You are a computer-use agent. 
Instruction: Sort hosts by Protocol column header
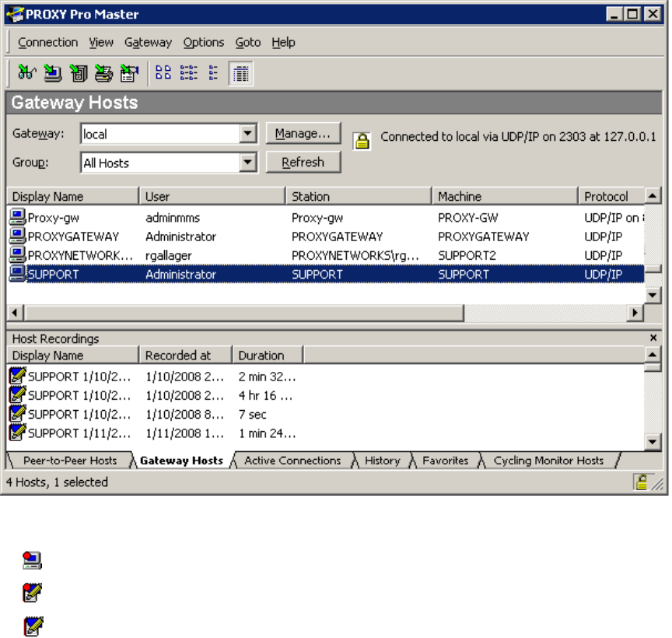coord(611,196)
